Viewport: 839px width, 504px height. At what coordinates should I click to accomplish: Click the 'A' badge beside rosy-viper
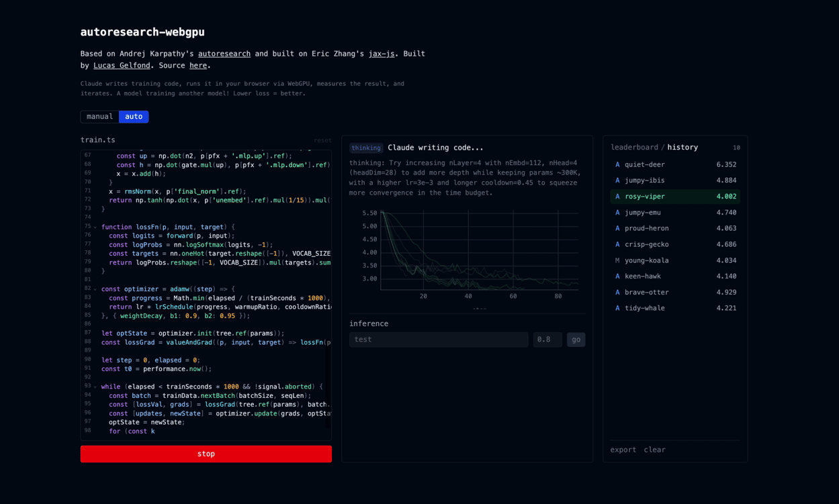[617, 197]
